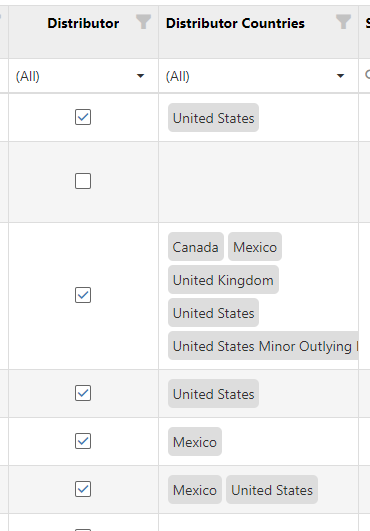Open the Distributor column filter icon
The width and height of the screenshot is (370, 531).
pos(143,22)
